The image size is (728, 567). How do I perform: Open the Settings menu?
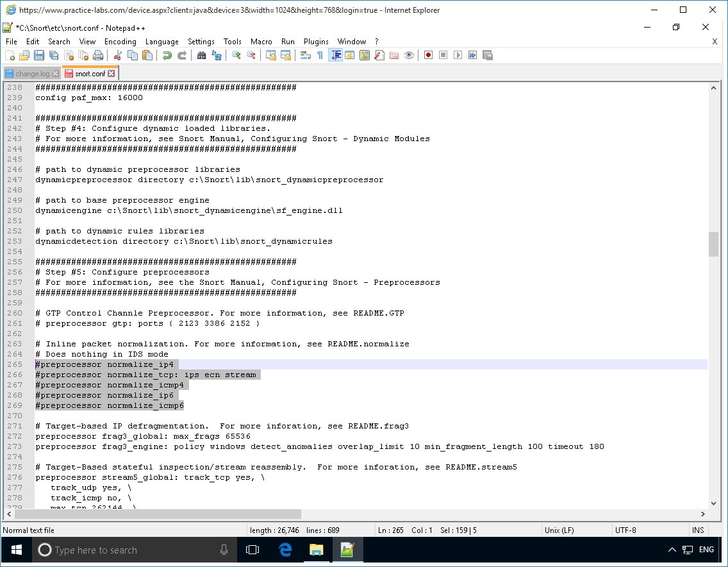(201, 41)
